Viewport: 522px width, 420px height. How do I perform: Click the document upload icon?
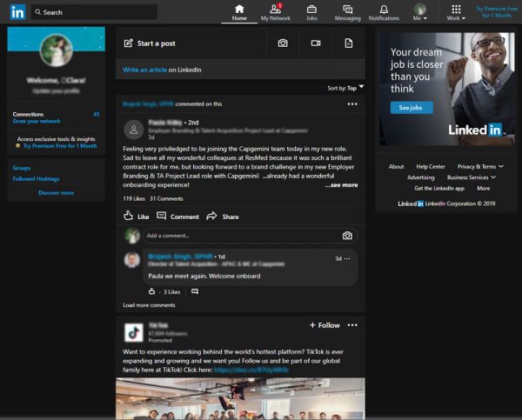(x=349, y=43)
